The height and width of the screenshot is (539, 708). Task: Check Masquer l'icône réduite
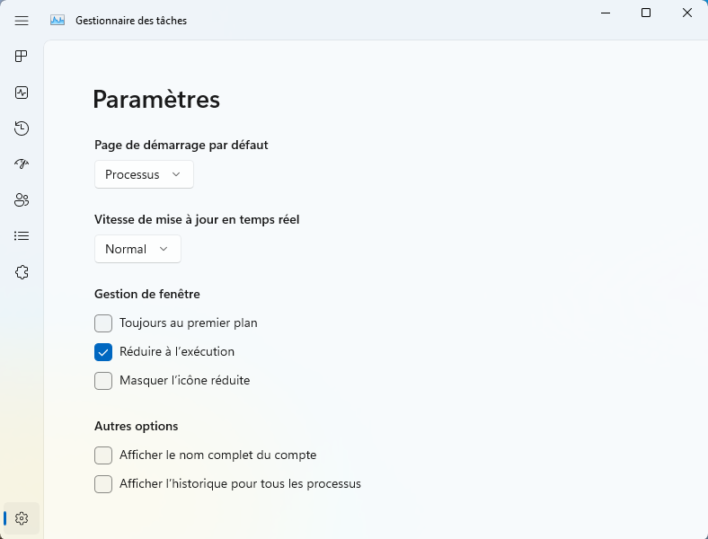(103, 380)
